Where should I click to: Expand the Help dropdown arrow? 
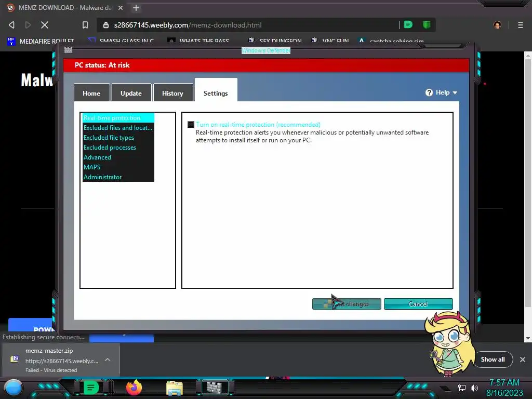[455, 92]
